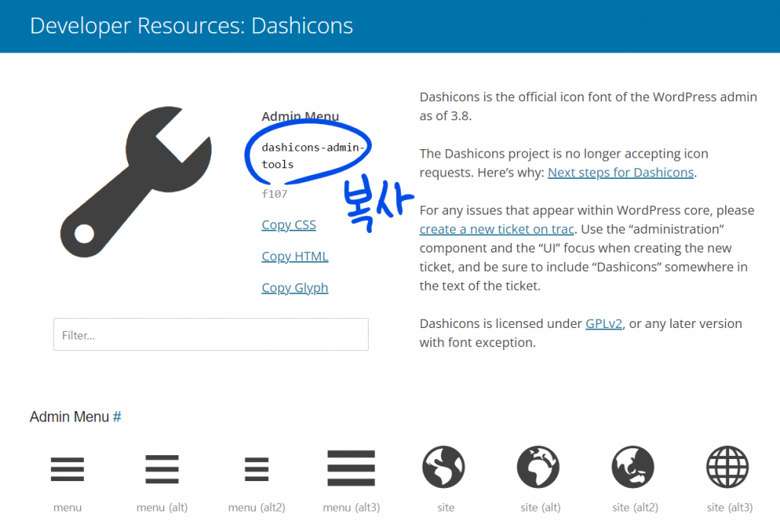
Task: Click the 'site' label text
Action: [x=446, y=508]
